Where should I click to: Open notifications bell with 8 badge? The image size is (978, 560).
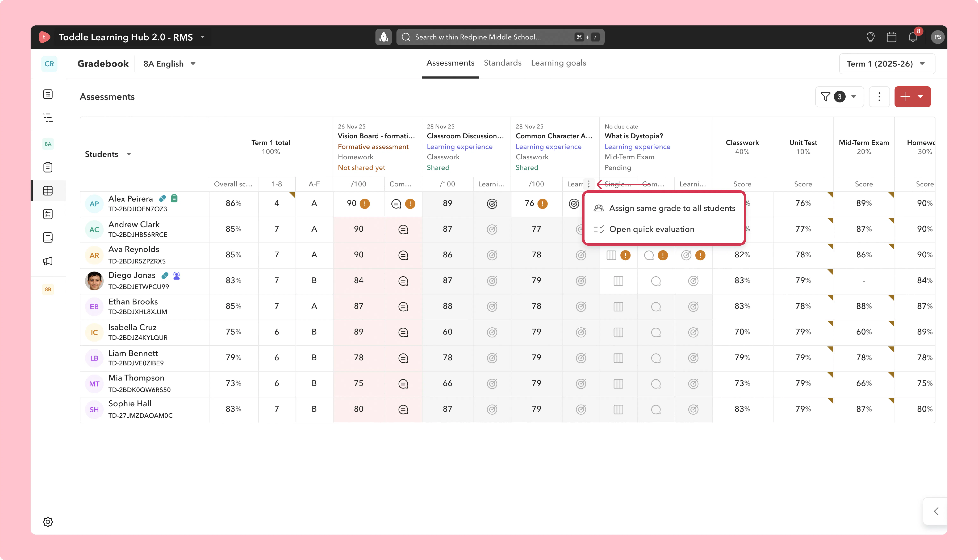tap(913, 37)
